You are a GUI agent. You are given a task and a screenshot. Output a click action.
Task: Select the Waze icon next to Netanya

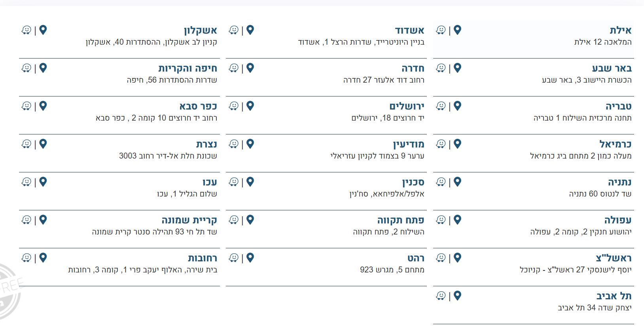point(440,182)
